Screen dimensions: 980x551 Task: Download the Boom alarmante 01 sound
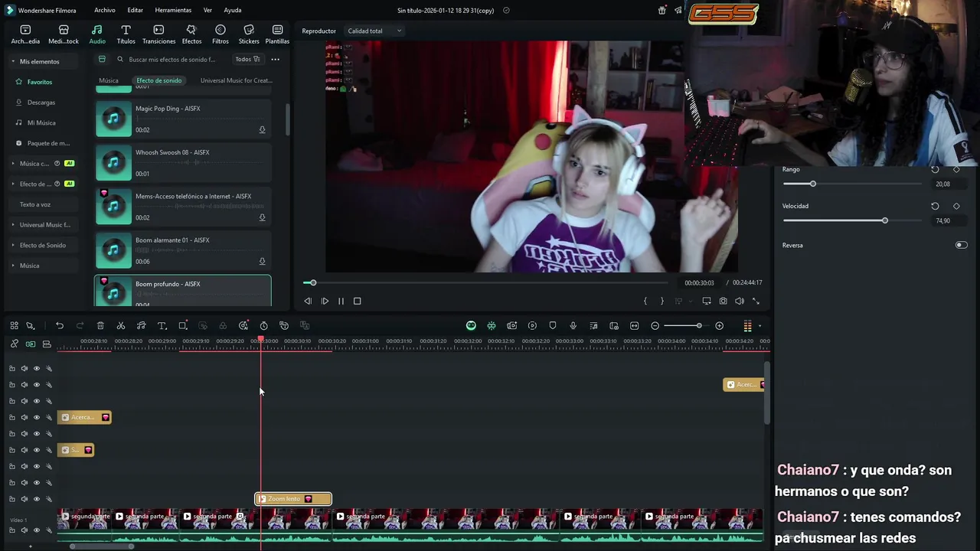click(x=262, y=262)
